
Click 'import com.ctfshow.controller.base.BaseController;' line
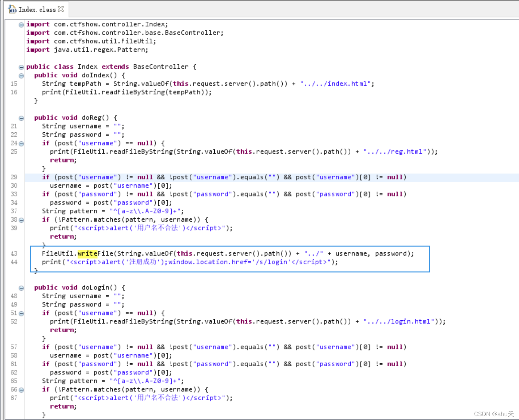pos(125,33)
